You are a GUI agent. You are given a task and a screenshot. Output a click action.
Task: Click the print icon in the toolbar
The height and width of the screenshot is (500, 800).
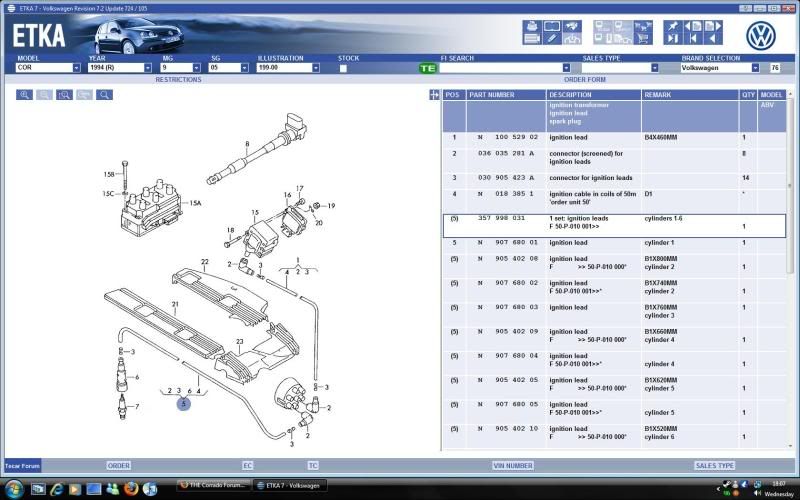pyautogui.click(x=531, y=25)
